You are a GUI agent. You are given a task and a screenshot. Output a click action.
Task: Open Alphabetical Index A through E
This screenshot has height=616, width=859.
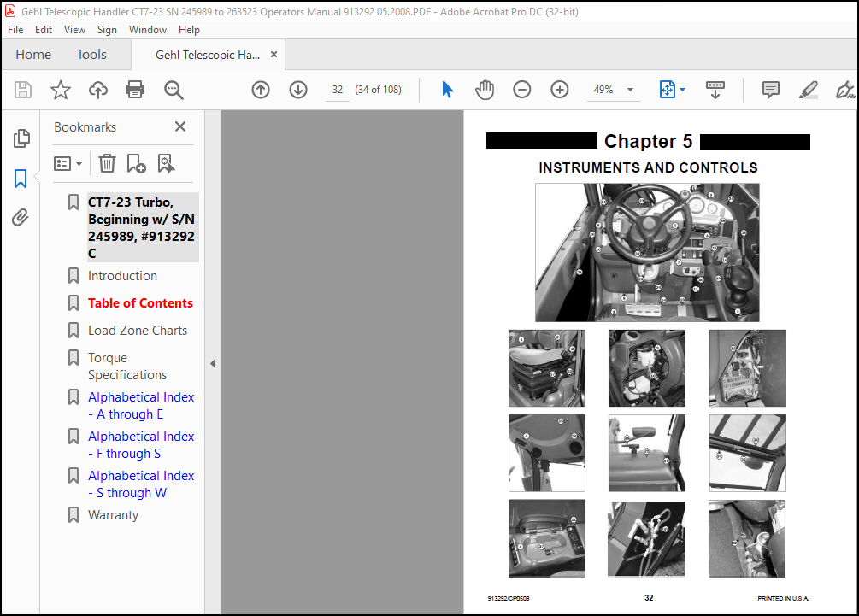pyautogui.click(x=141, y=405)
